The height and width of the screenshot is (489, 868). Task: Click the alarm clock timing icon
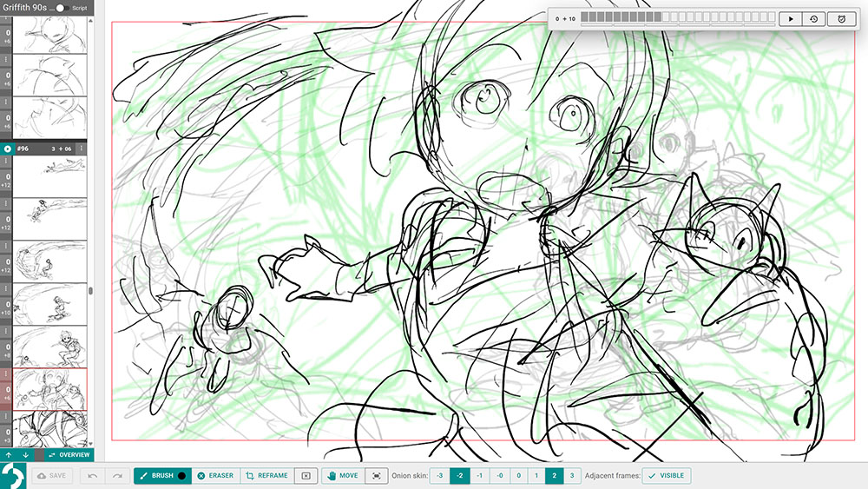click(841, 18)
